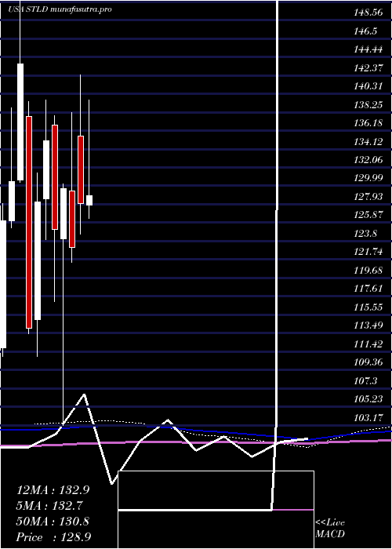Click the peak of the white MACD line near 105.23
Viewport: 392px width, 549px height.
pos(84,394)
